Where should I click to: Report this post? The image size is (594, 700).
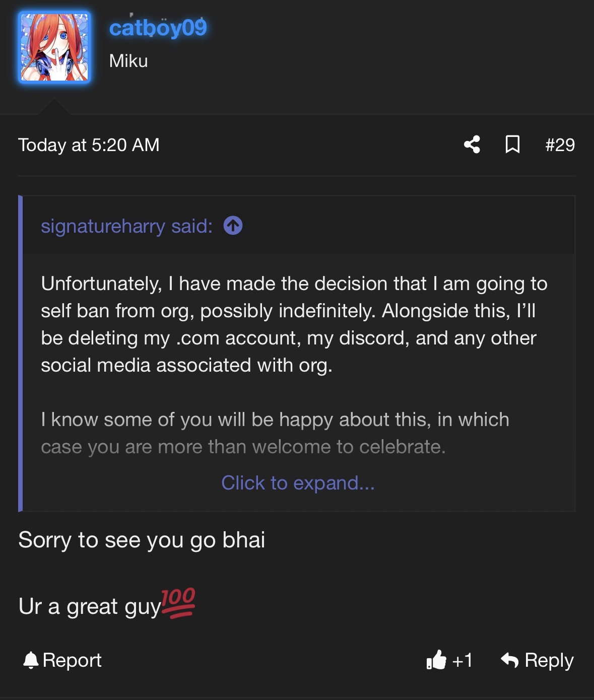click(62, 660)
